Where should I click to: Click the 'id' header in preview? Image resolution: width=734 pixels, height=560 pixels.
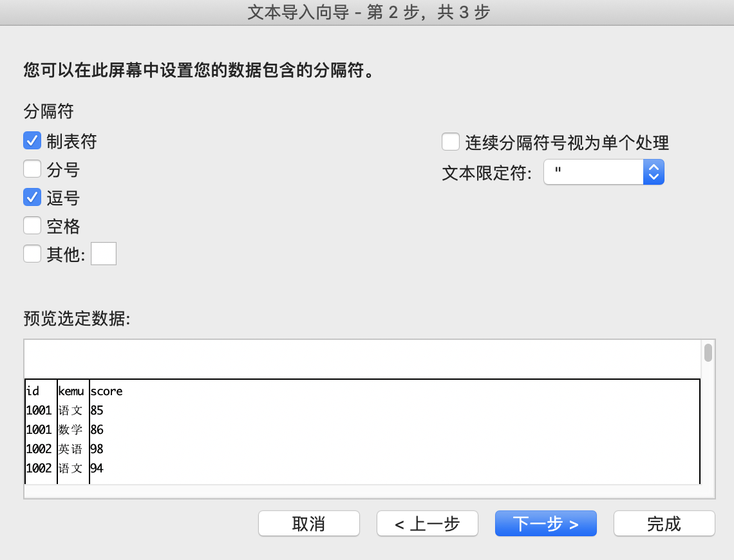33,391
